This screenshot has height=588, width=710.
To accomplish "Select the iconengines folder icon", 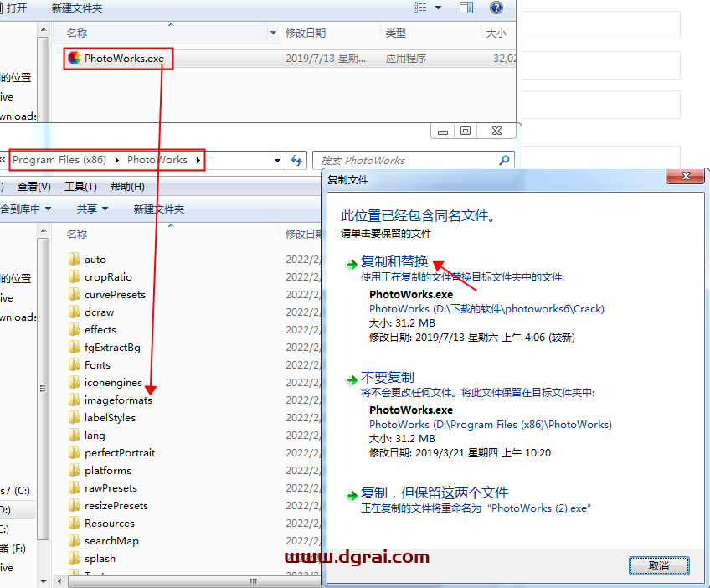I will 75,382.
